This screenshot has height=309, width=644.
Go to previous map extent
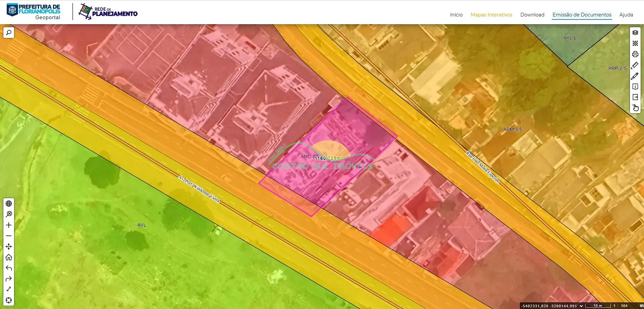pos(9,268)
